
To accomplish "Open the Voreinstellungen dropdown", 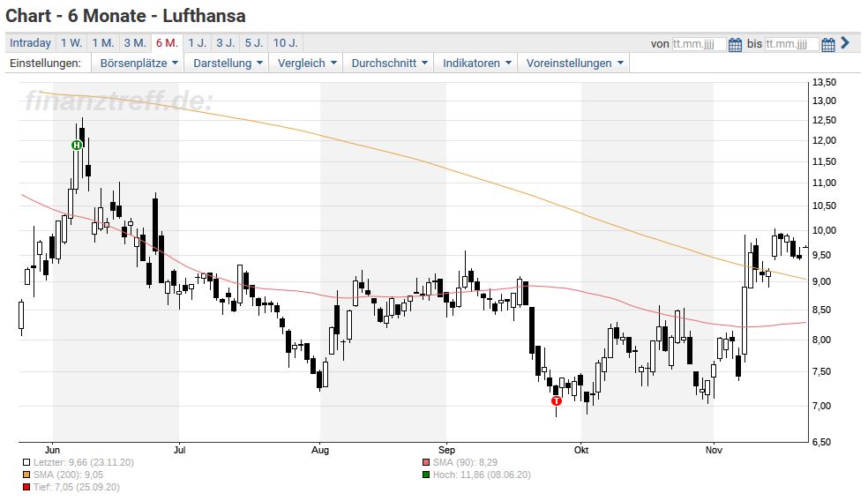I will point(574,64).
